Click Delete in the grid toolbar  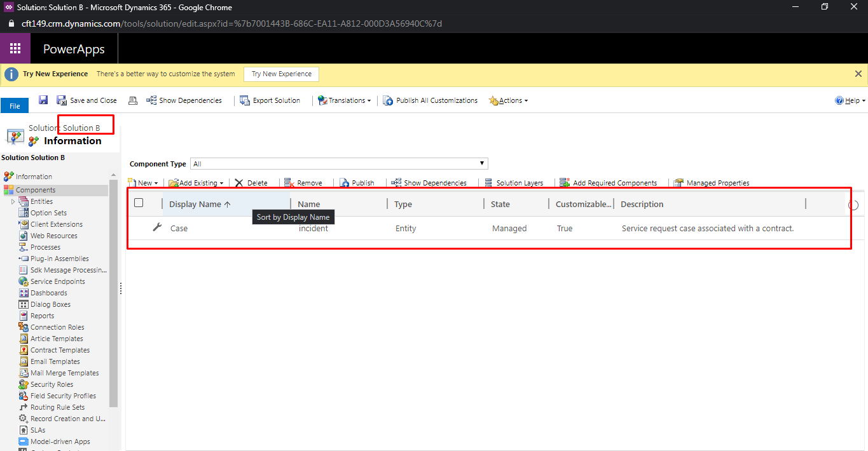251,183
